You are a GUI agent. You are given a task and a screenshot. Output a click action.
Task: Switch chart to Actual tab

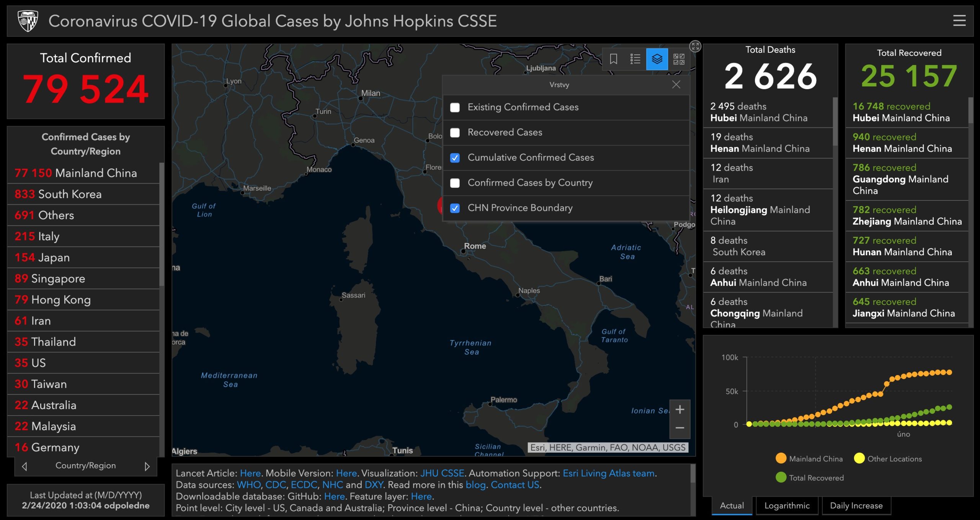(732, 505)
